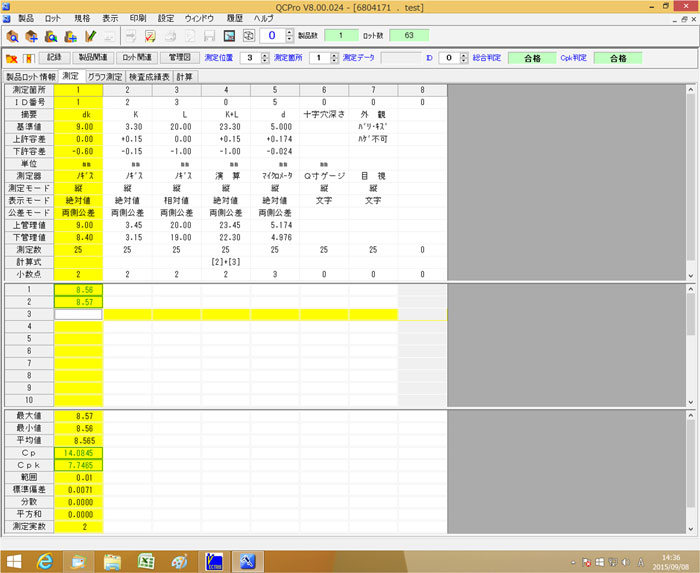Click the 測定データ input field
Viewport: 700px width, 573px height.
pos(400,58)
